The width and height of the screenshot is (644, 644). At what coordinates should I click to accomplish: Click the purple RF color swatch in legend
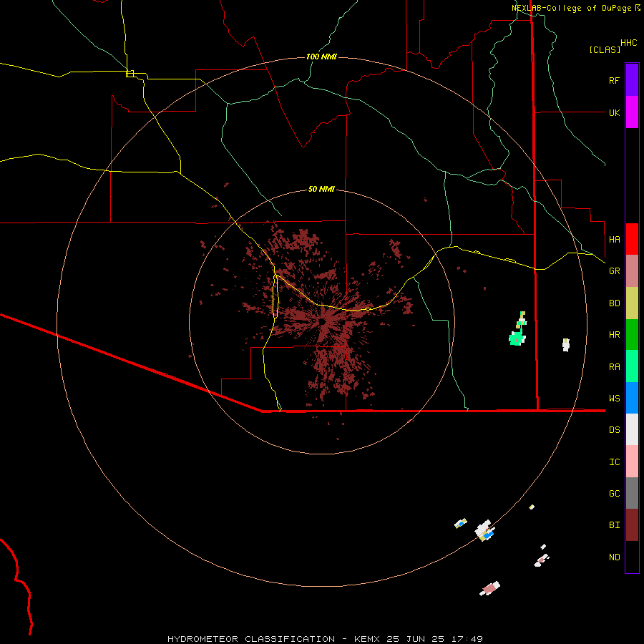pos(632,80)
